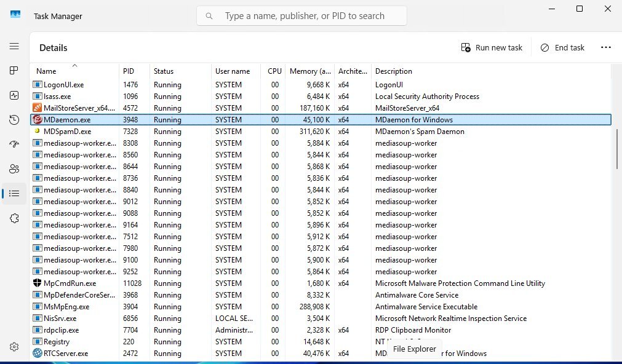Select the MpCmdRun.exe process name
Viewport: 622px width, 364px height.
pyautogui.click(x=70, y=283)
